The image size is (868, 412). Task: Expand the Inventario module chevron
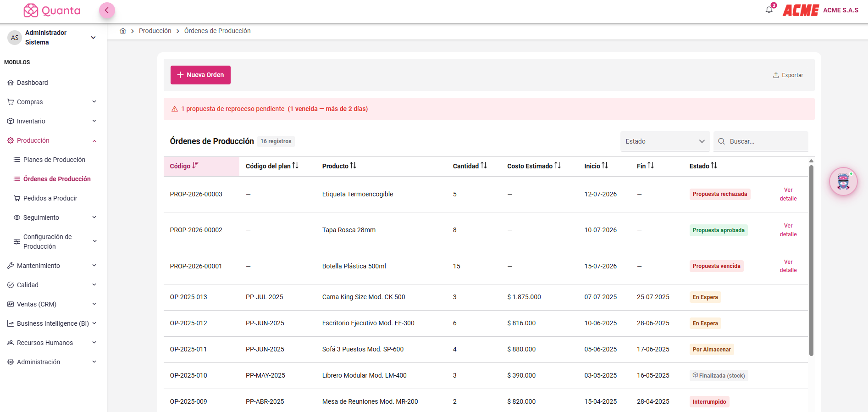(x=94, y=121)
